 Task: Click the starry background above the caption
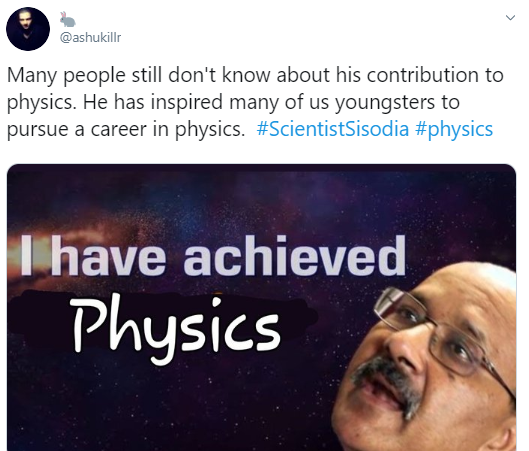(x=261, y=199)
